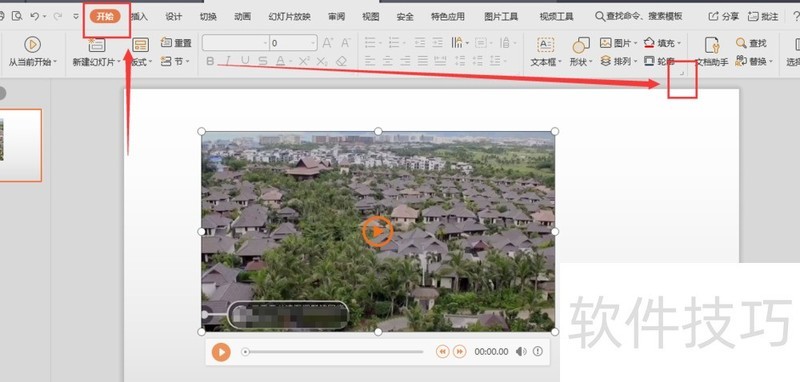Image resolution: width=800 pixels, height=382 pixels.
Task: Toggle superscript X²
Action: tap(304, 61)
